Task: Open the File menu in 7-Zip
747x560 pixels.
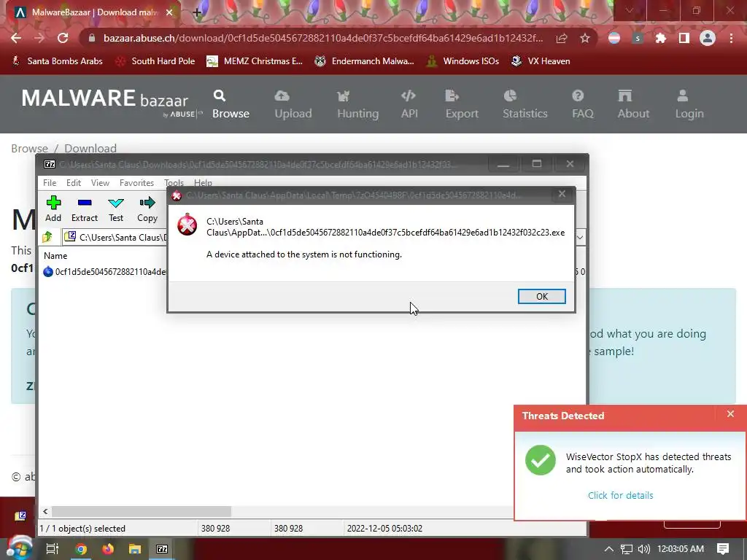Action: 50,183
